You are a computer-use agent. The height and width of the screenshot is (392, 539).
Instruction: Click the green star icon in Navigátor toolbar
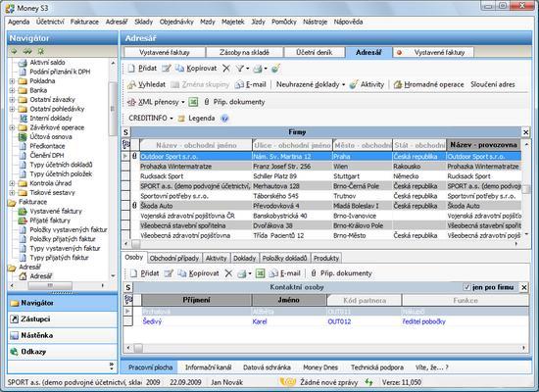[41, 51]
